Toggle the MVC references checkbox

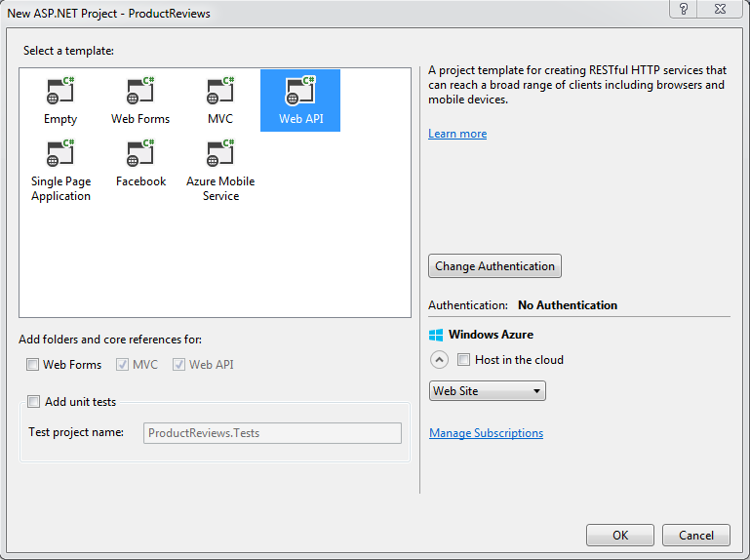pyautogui.click(x=122, y=365)
